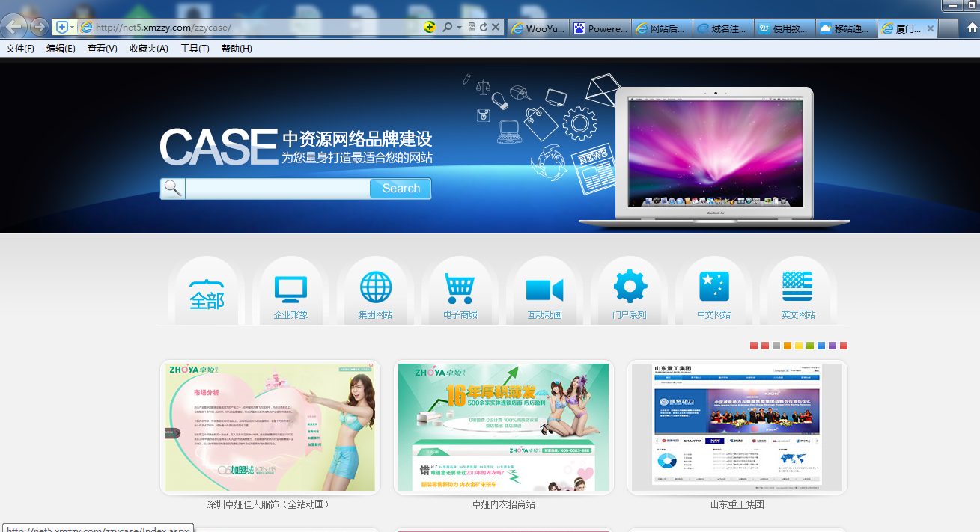This screenshot has height=532, width=980.
Task: Switch to the 移站通... browser tab
Action: coord(847,28)
